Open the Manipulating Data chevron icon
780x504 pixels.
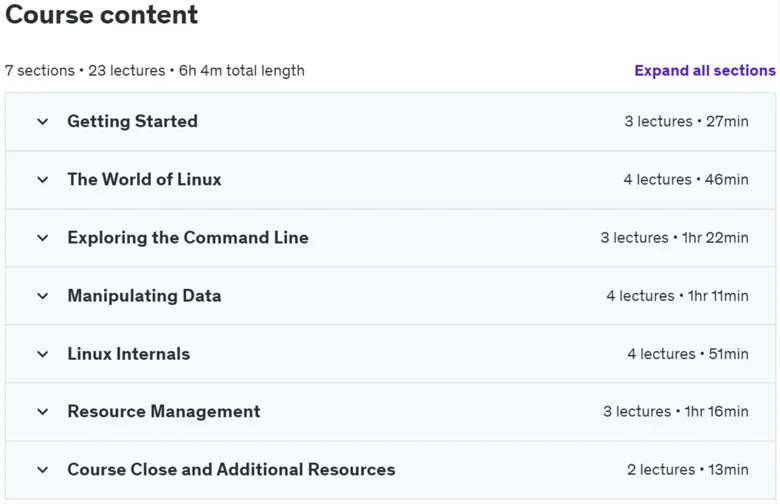pos(43,296)
